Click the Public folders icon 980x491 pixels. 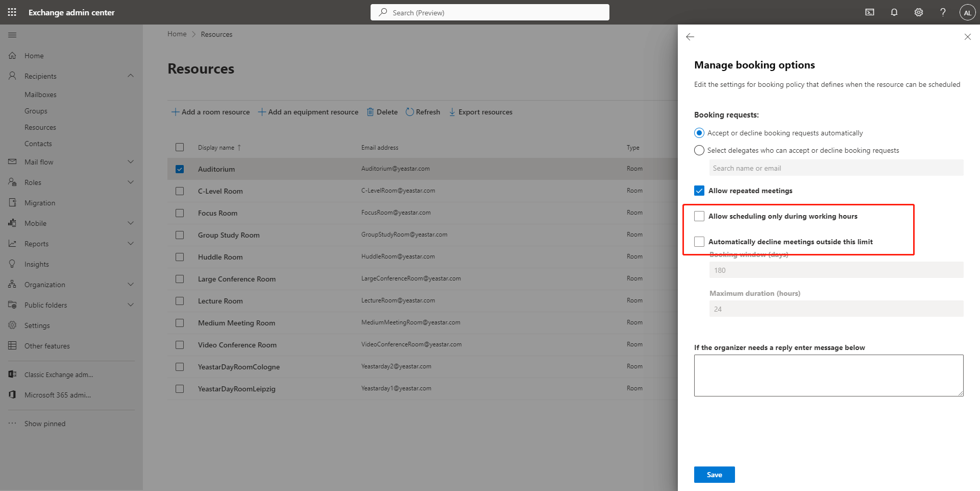12,305
